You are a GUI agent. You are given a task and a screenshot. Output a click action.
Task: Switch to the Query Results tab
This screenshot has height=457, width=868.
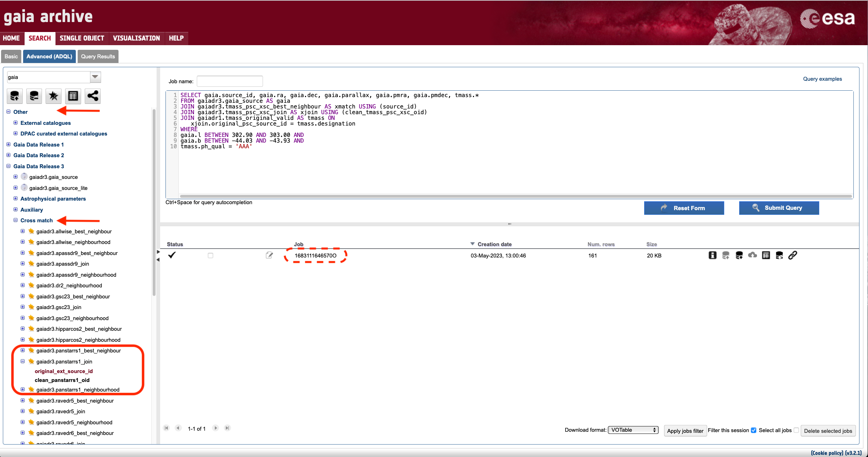98,56
